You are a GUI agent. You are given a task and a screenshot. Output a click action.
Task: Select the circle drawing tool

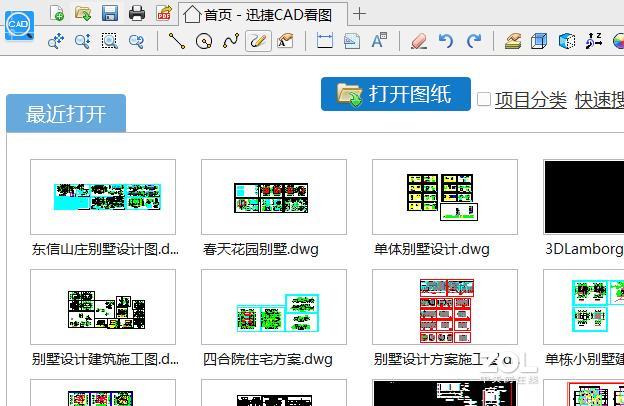[x=204, y=41]
